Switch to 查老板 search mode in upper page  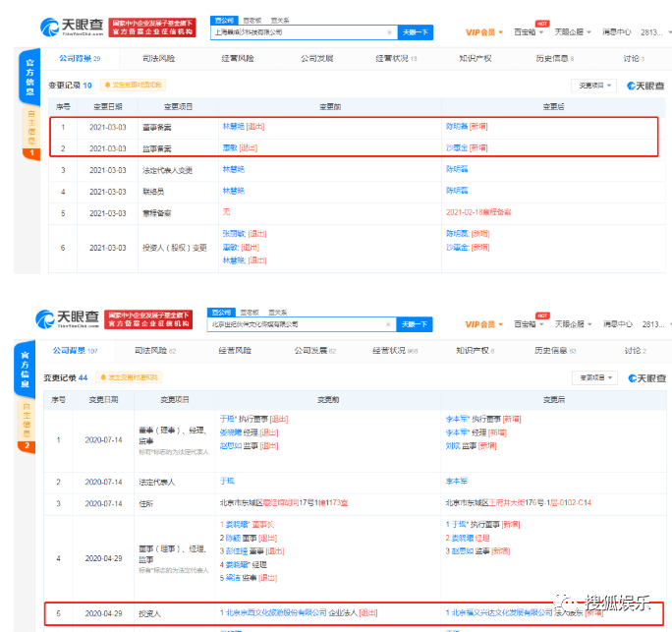tap(252, 21)
